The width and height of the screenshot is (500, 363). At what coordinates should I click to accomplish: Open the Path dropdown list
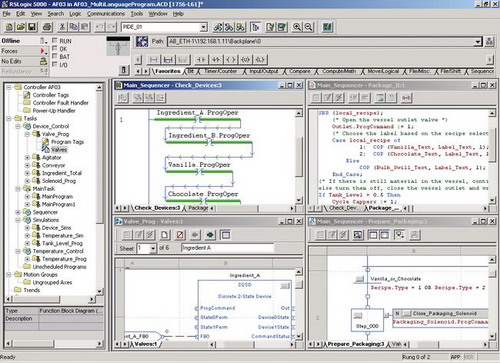(x=478, y=42)
